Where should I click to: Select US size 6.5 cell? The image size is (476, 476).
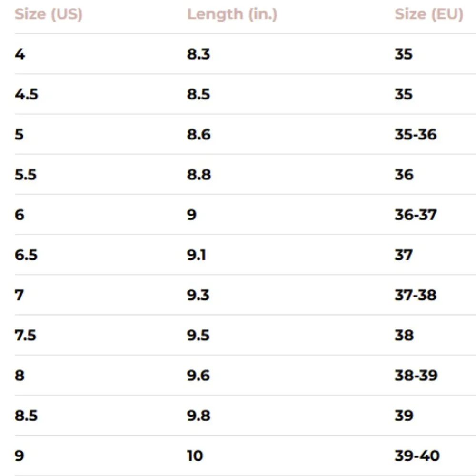click(26, 255)
